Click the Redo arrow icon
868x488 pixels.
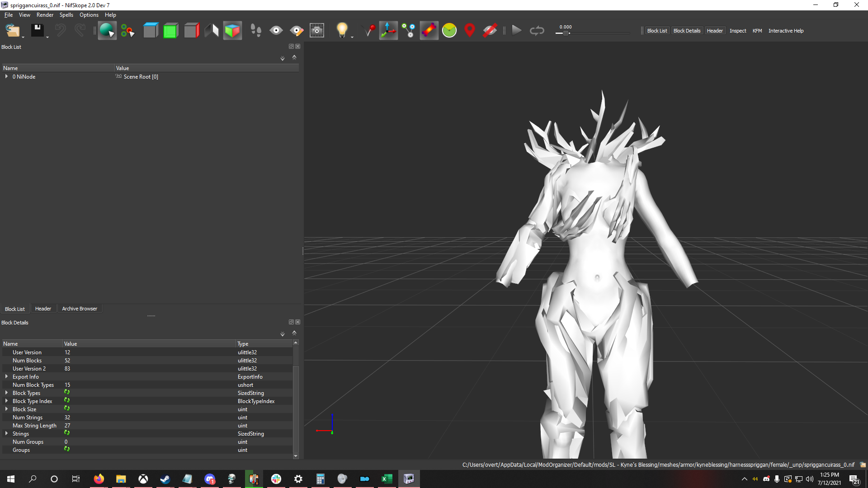pyautogui.click(x=80, y=31)
